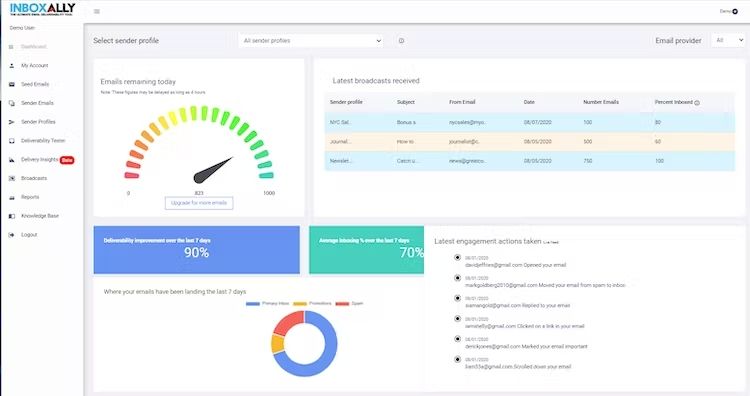This screenshot has height=396, width=750.
Task: Click the Logout icon in sidebar
Action: click(11, 235)
